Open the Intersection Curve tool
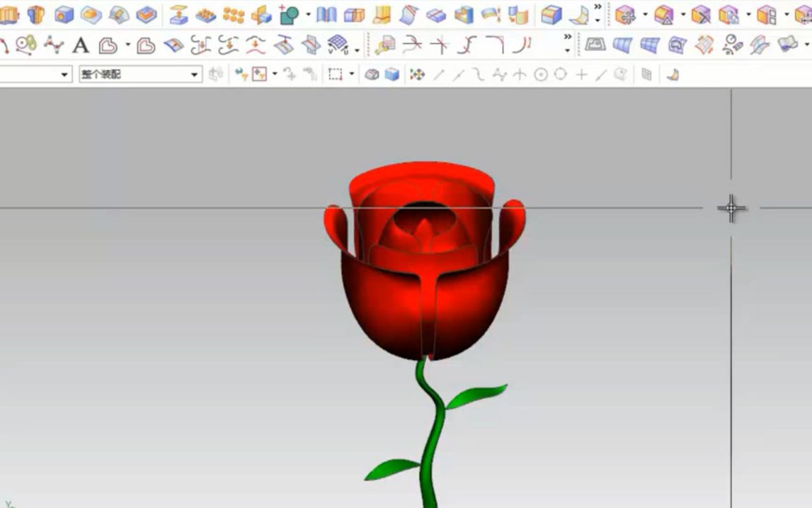 (x=311, y=45)
